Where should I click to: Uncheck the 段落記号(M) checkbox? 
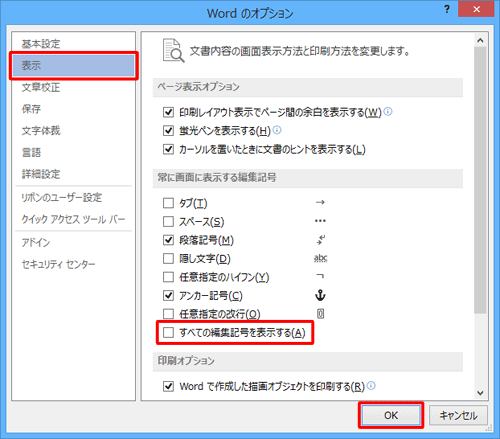(x=168, y=240)
